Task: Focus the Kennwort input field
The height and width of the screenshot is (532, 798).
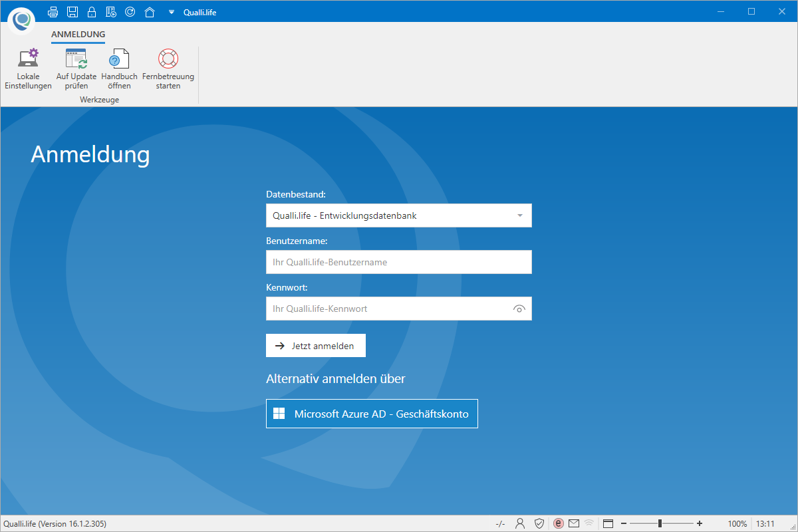Action: point(399,309)
